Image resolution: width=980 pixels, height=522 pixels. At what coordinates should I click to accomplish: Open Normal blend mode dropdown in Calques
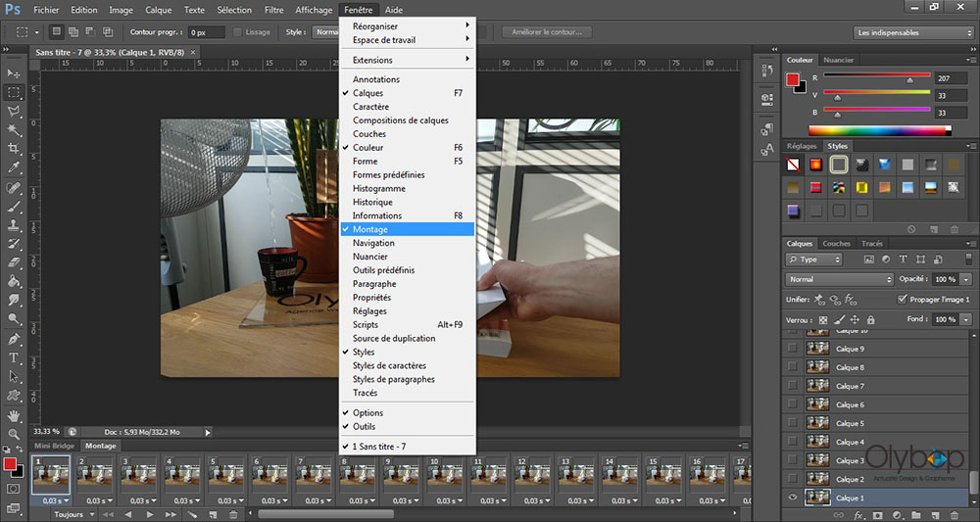840,279
